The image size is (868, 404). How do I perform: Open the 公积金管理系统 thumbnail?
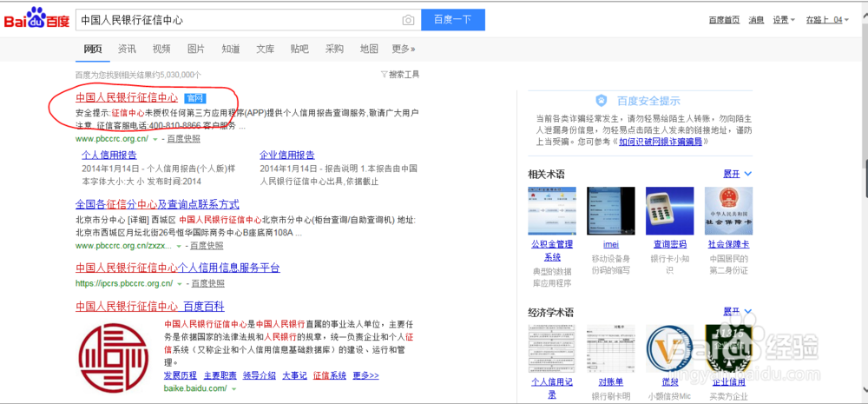coord(552,209)
